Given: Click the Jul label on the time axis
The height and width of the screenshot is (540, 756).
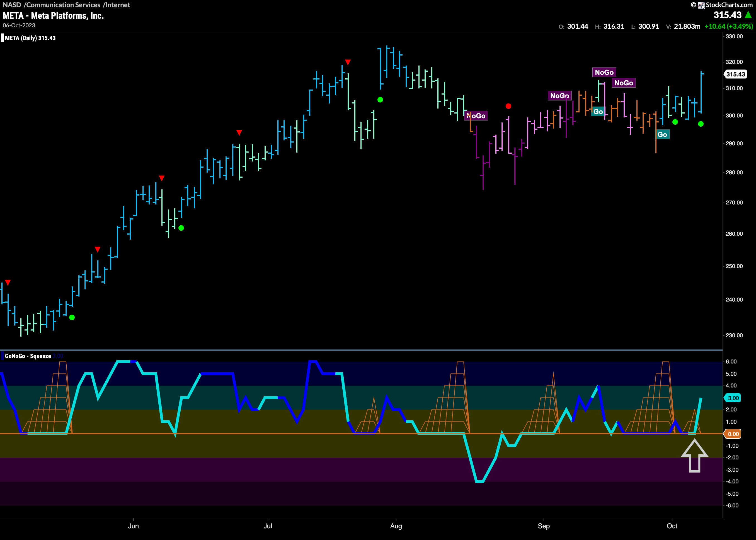Looking at the screenshot, I should [268, 526].
